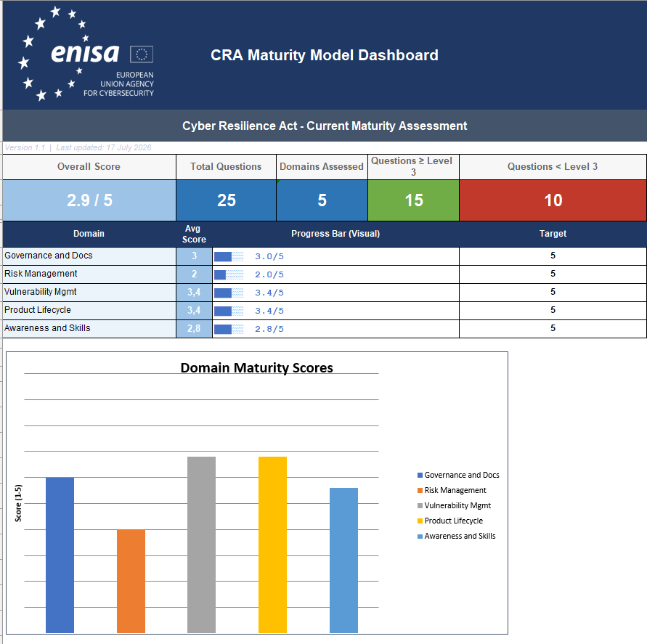Select the target cell for Risk Management
The height and width of the screenshot is (644, 647).
[553, 274]
